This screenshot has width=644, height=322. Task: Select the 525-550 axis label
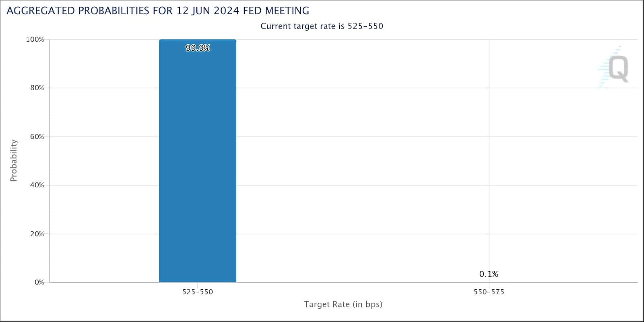[x=198, y=292]
